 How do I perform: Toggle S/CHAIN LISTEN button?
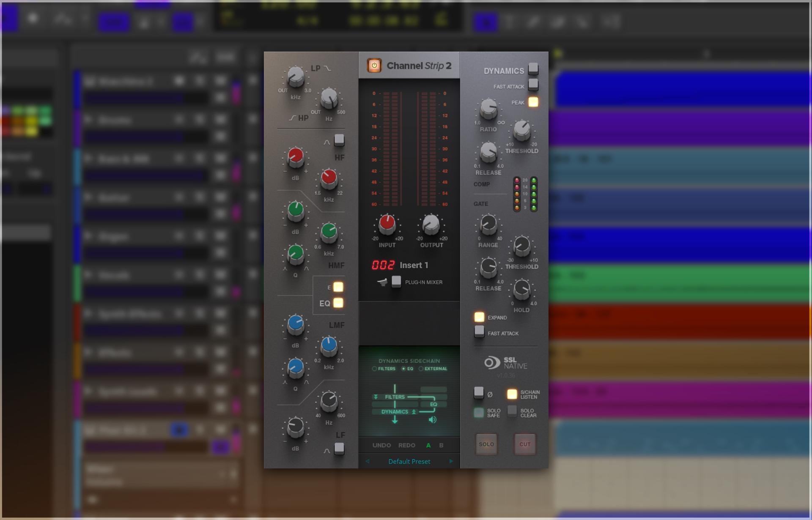(x=512, y=394)
